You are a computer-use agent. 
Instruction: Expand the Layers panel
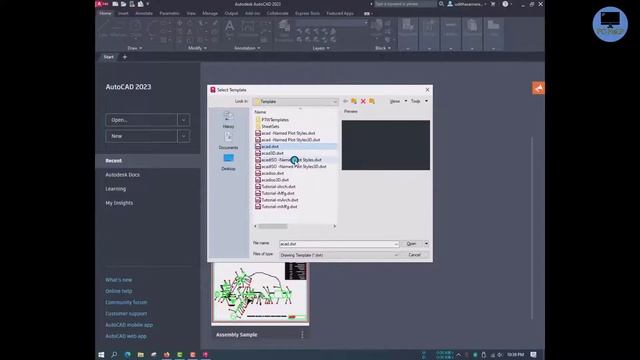coord(321,48)
